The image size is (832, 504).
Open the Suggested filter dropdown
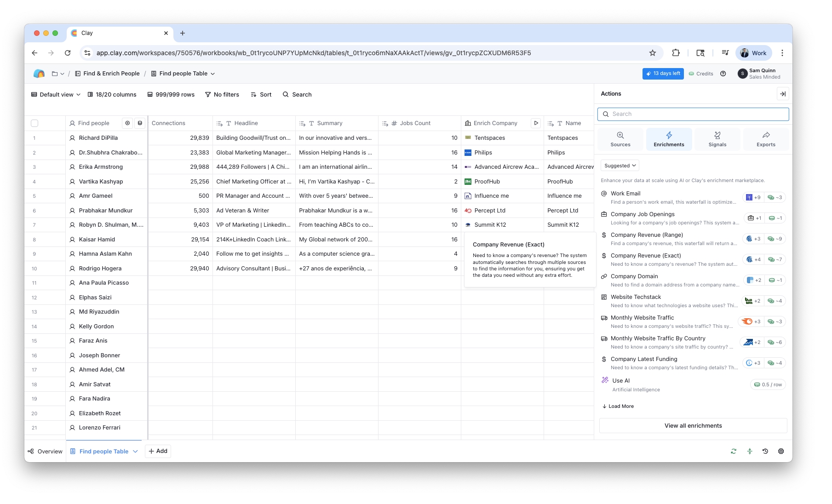(x=620, y=166)
